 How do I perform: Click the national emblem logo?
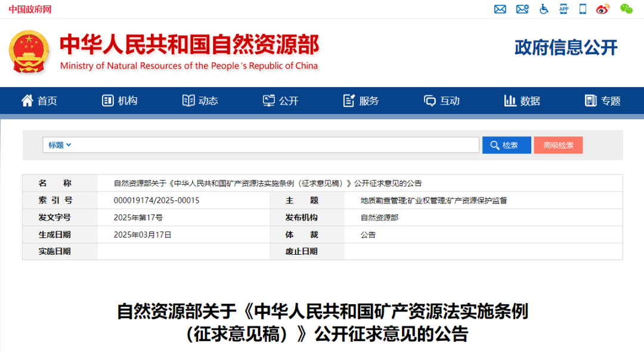29,52
